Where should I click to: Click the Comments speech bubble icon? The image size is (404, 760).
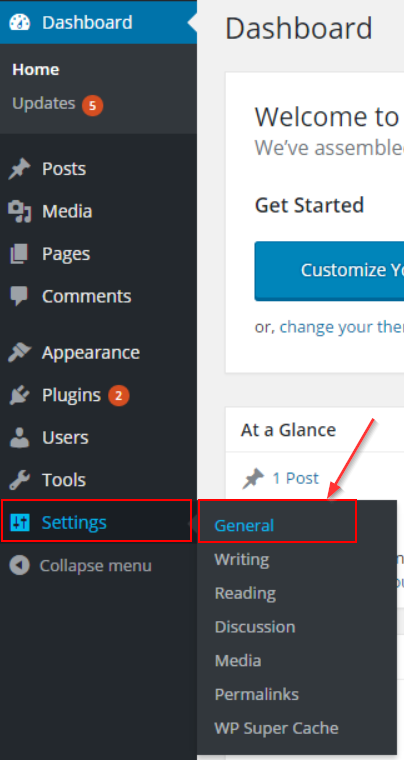(19, 296)
